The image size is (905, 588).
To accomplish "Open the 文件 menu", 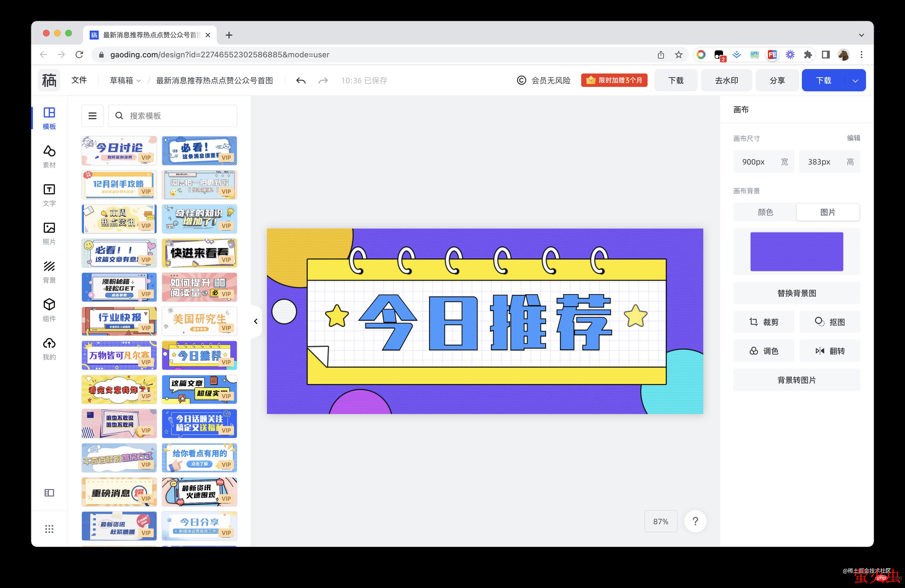I will click(79, 80).
